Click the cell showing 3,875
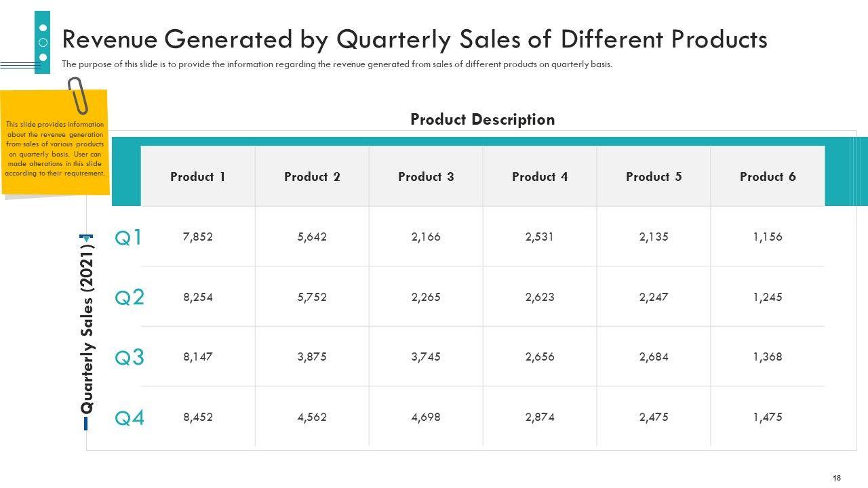Image resolution: width=868 pixels, height=488 pixels. 312,357
